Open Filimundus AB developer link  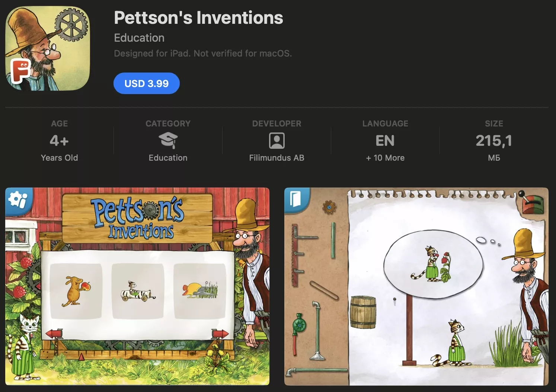click(277, 158)
